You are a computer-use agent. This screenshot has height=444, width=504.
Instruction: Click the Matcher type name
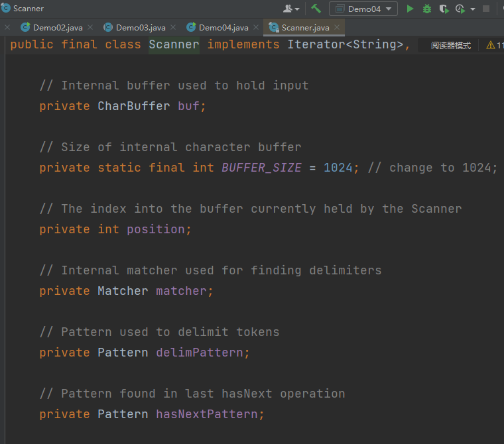point(123,291)
